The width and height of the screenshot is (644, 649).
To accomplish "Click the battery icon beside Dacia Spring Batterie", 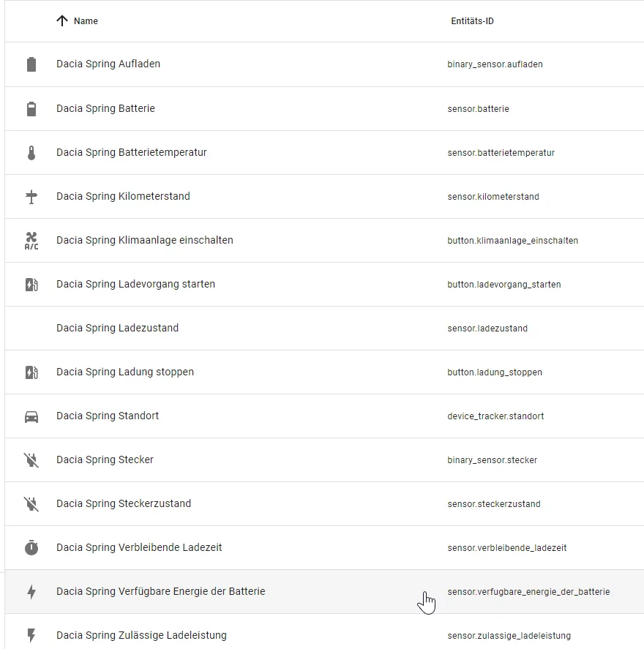I will pos(31,109).
